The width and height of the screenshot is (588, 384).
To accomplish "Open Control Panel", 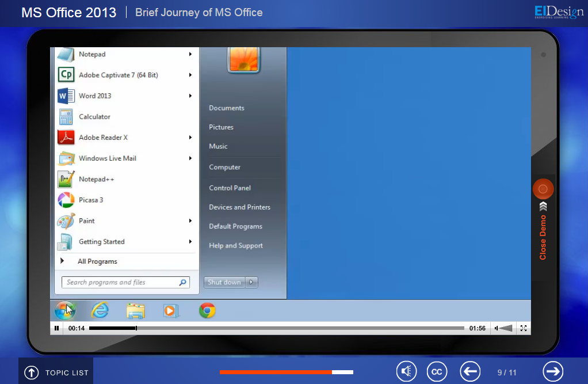I will coord(230,188).
